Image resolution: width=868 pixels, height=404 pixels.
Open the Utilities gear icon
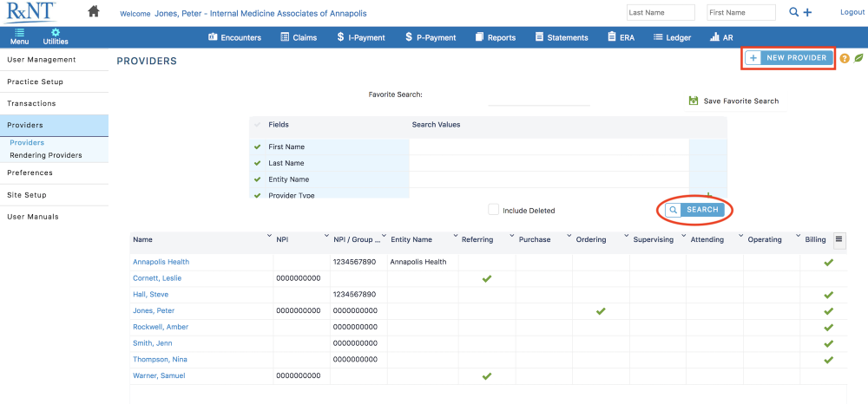(x=56, y=36)
